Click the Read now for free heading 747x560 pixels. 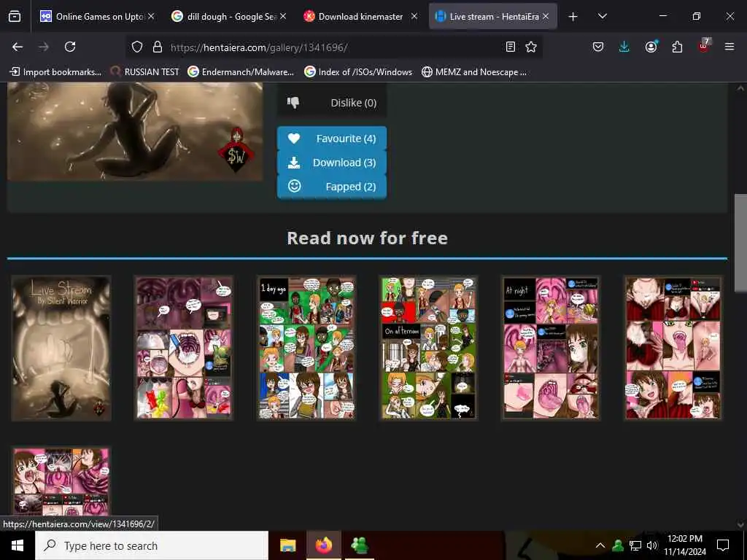[x=368, y=238]
